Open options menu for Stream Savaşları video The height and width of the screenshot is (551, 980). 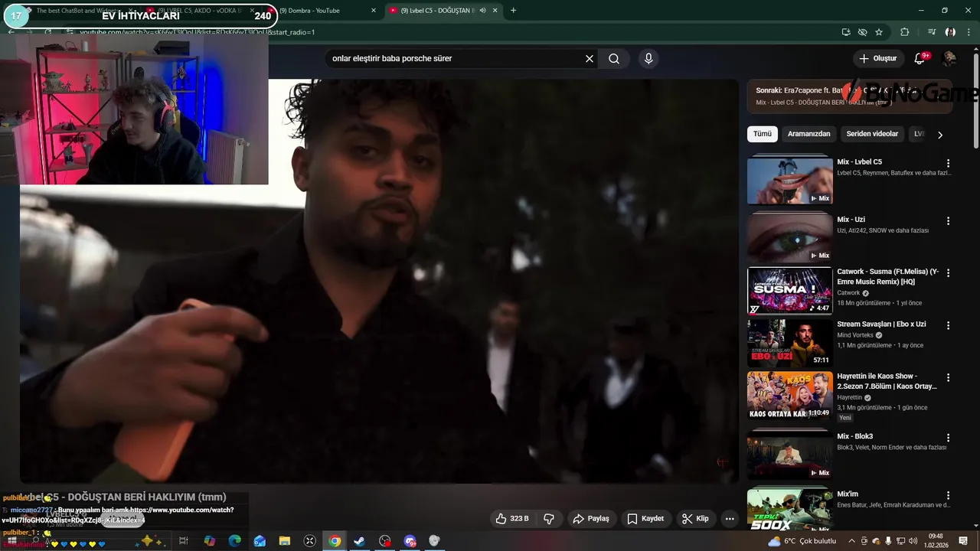coord(948,325)
